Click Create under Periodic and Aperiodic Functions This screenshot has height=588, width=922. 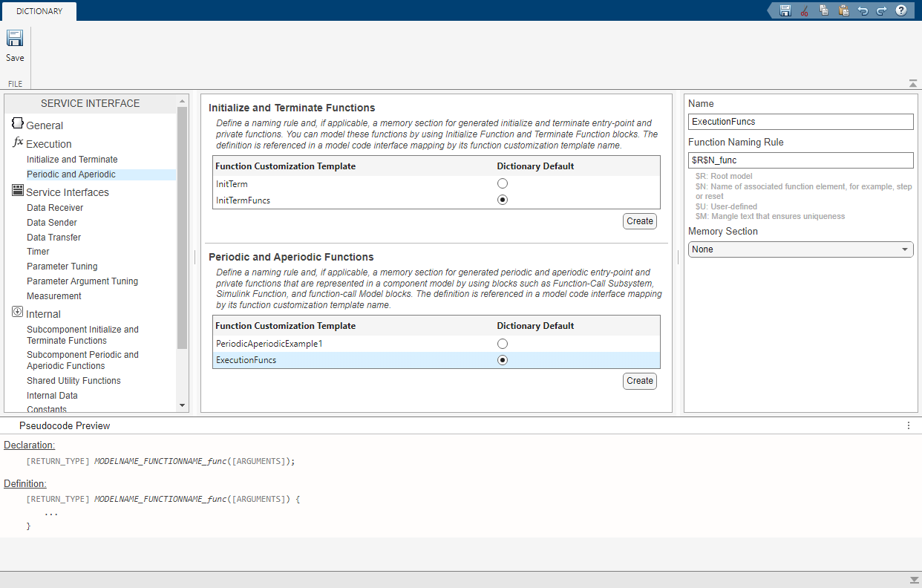pos(639,381)
